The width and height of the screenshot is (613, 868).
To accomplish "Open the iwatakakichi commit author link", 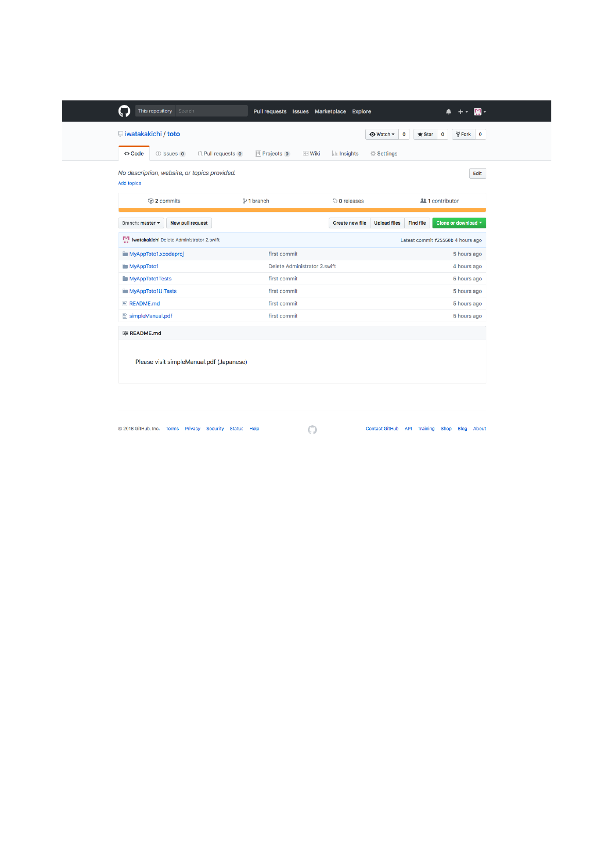I will pos(145,240).
